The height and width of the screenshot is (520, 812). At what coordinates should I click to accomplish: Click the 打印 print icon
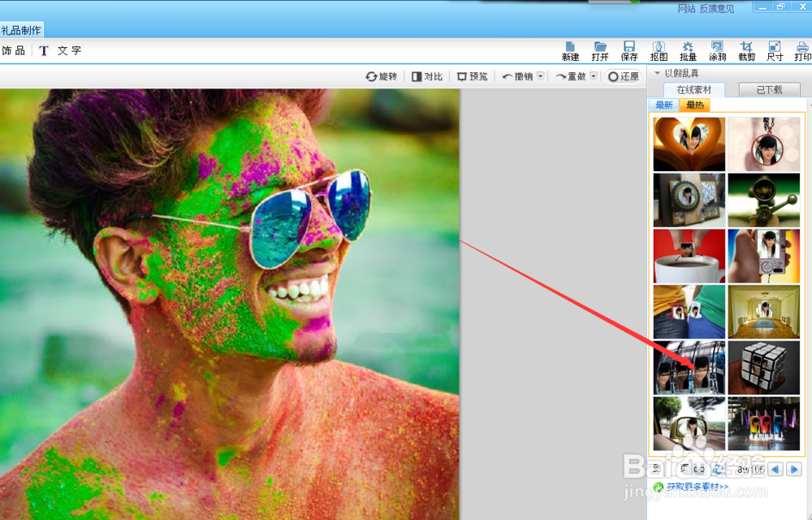[x=803, y=51]
